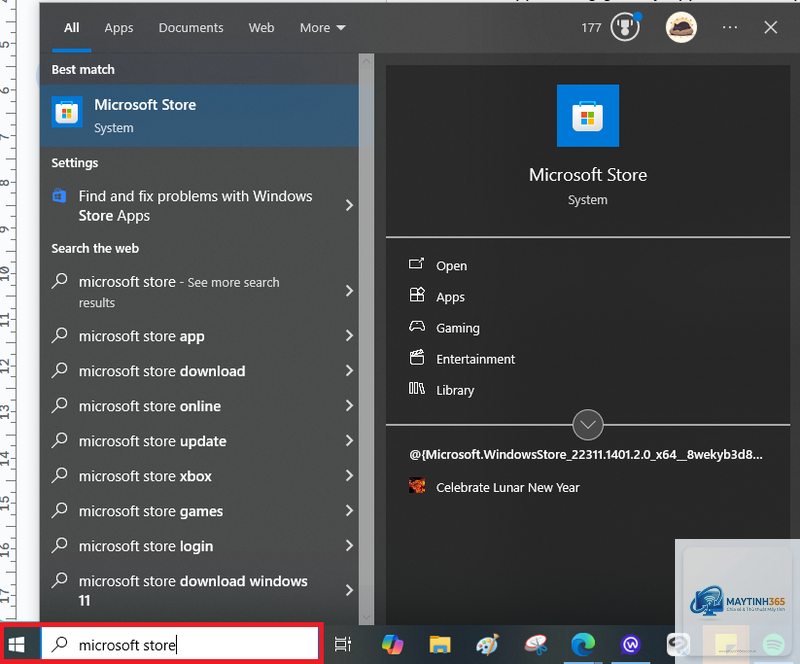Click the 'microsoft store' search input field
The image size is (800, 664).
click(x=180, y=644)
